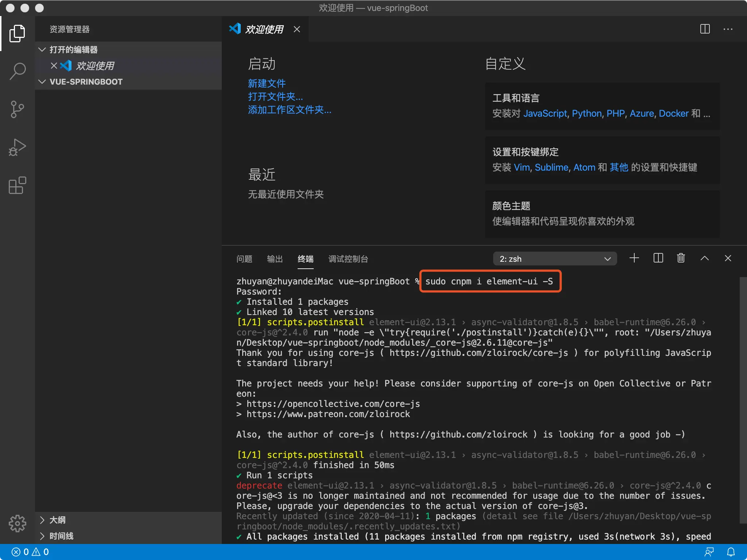Create a new terminal with plus icon
This screenshot has width=747, height=560.
click(x=634, y=258)
